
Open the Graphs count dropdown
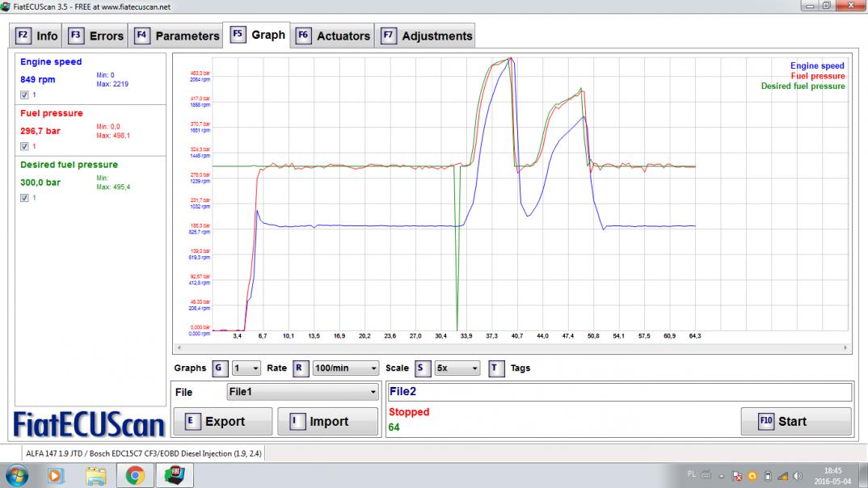pos(246,368)
